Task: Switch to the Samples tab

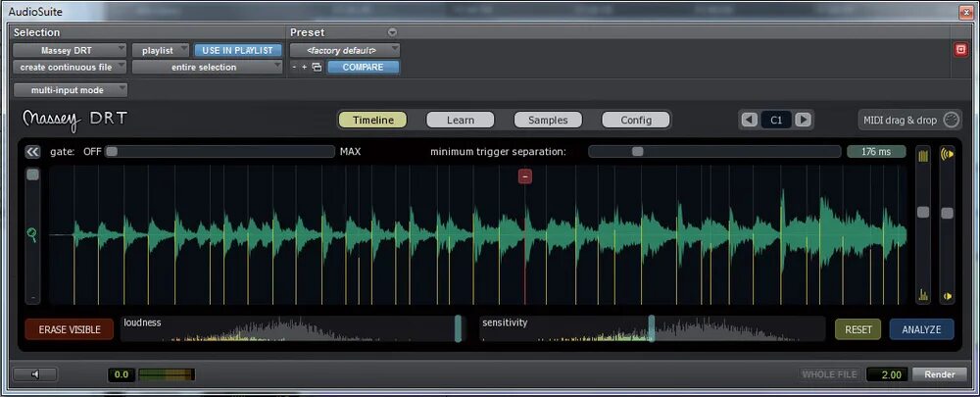Action: point(548,120)
